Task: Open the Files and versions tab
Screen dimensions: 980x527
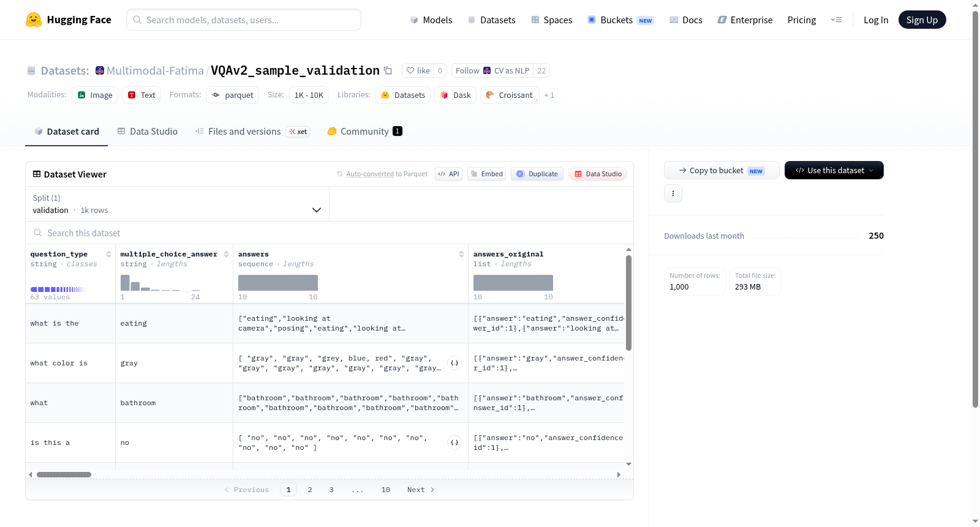Action: (252, 132)
